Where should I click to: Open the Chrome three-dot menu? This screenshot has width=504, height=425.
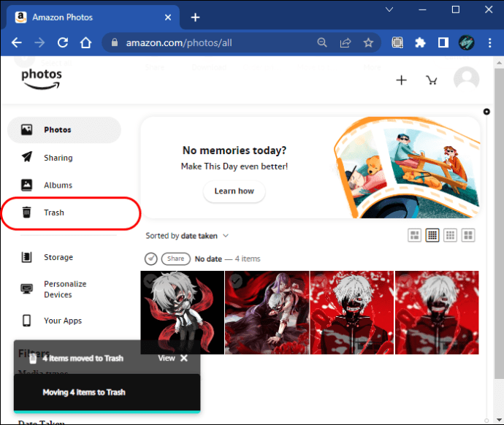[x=487, y=42]
